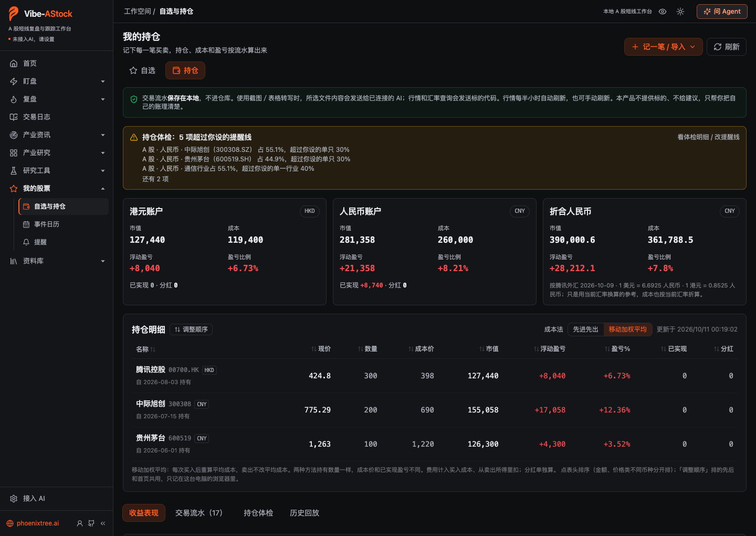This screenshot has height=536, width=756.
Task: Sort table by 数量 column
Action: coord(367,349)
